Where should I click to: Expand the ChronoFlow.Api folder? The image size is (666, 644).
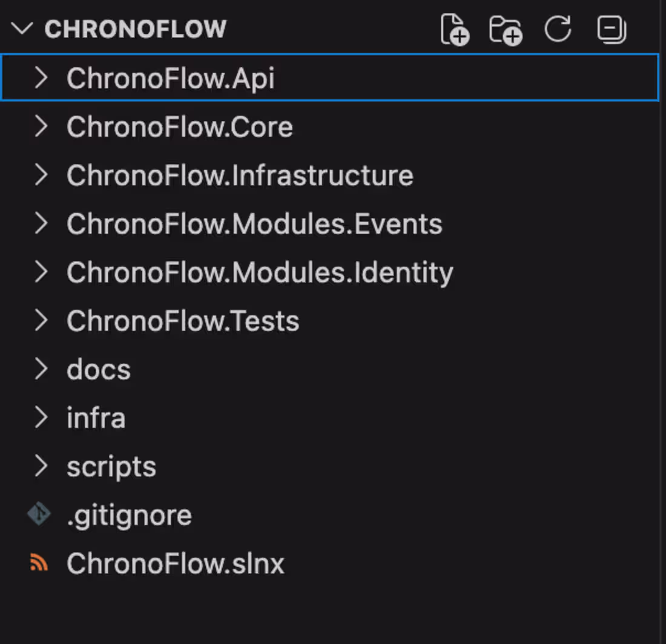click(x=41, y=77)
